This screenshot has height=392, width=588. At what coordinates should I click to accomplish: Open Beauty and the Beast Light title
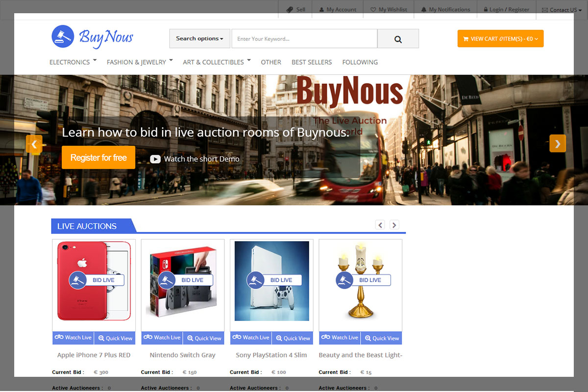pyautogui.click(x=361, y=355)
